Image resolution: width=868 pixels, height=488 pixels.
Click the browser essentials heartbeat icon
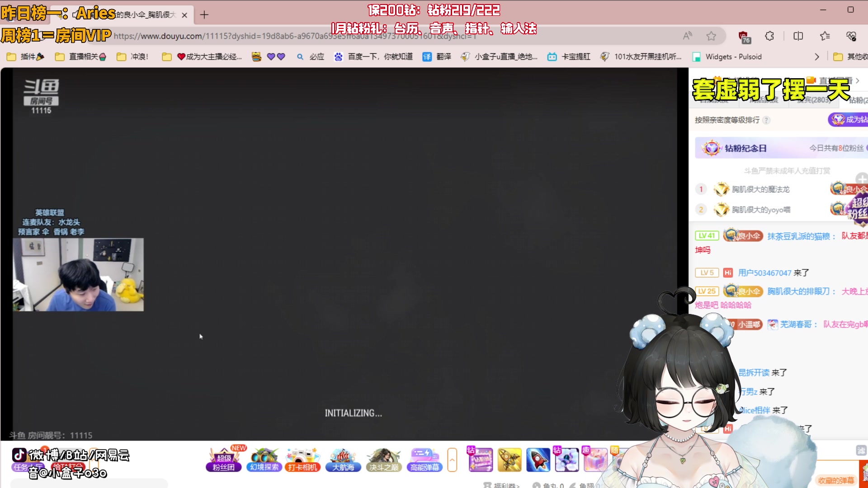[x=851, y=36]
